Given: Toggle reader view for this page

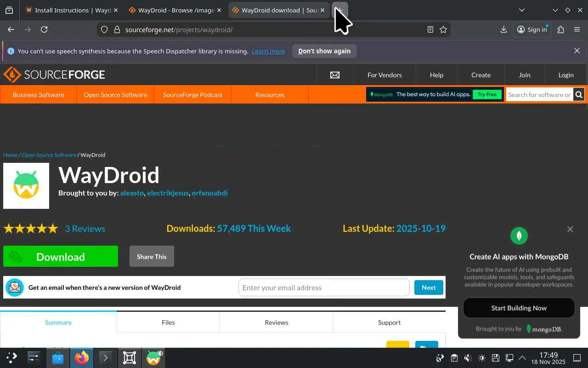Looking at the screenshot, I should click(x=430, y=29).
